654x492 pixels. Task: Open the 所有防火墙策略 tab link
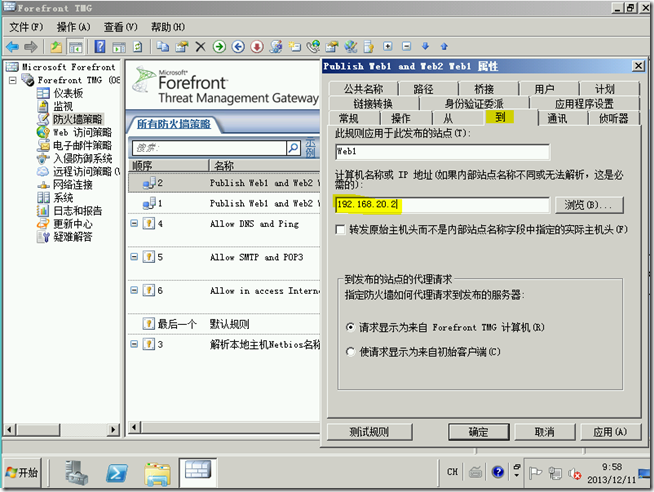click(174, 124)
